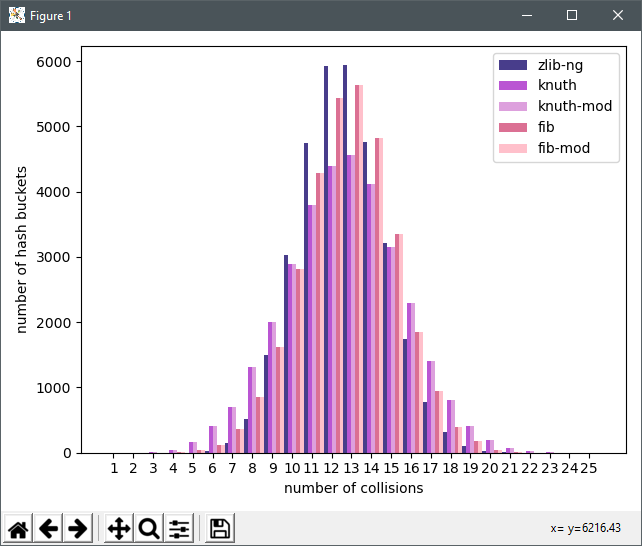Click the 5000 y-axis tick label
Viewport: 642px width, 546px height.
click(x=54, y=127)
